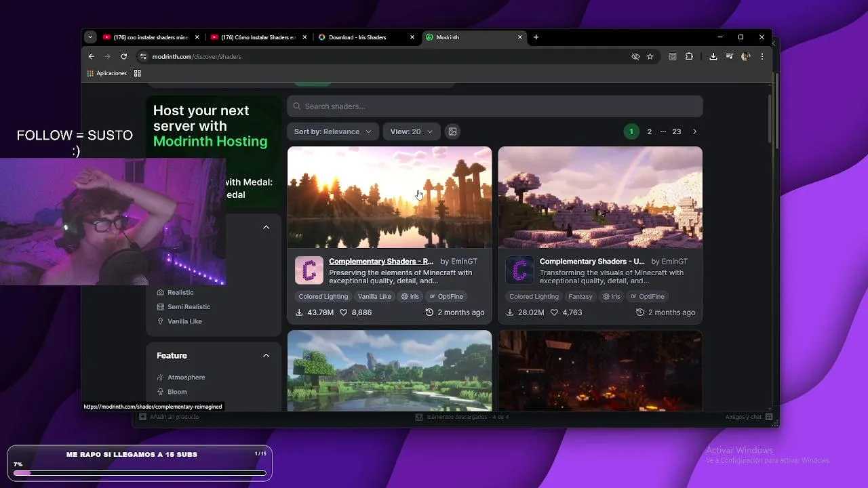
Task: Click the OptiFine tag on Reimagined card
Action: [446, 296]
